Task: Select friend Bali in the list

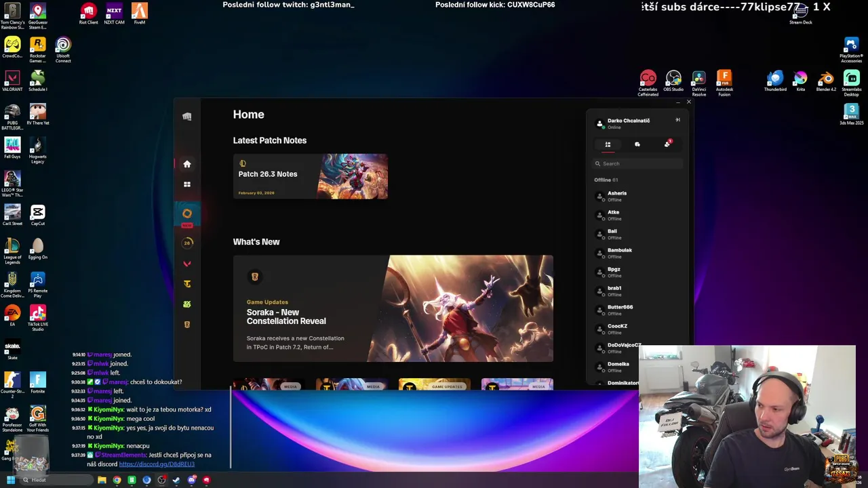Action: 637,234
